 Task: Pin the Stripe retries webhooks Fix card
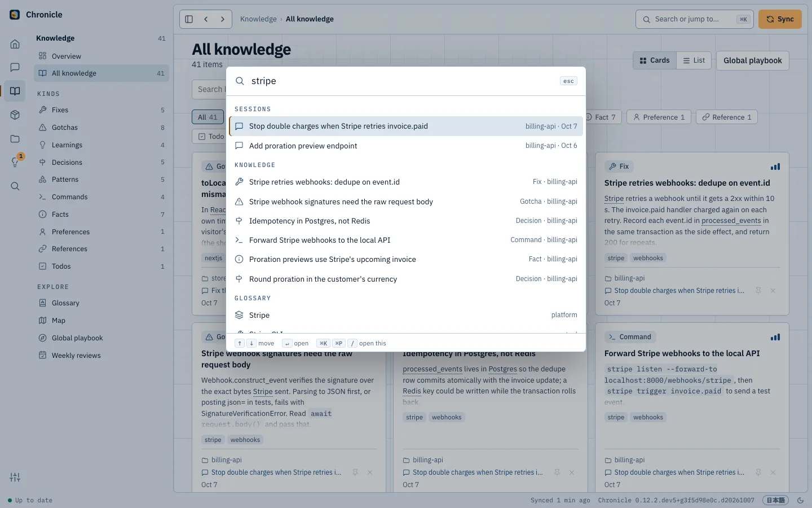(758, 291)
